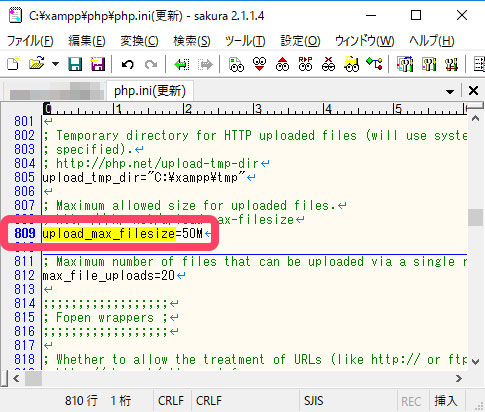Undo the last edit
Image resolution: width=485 pixels, height=412 pixels.
coord(128,64)
